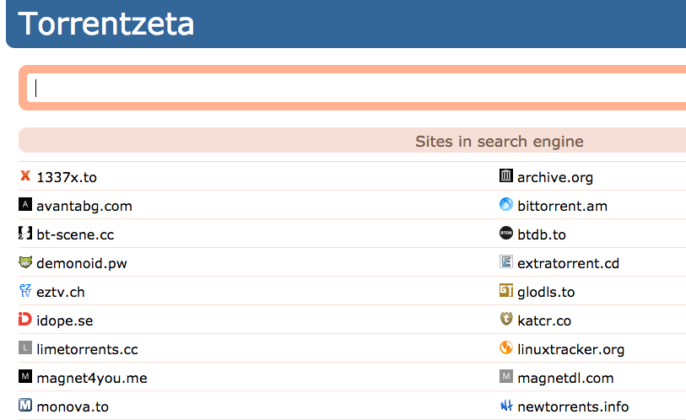686x420 pixels.
Task: Click the glodls.to gold favicon
Action: 506,290
